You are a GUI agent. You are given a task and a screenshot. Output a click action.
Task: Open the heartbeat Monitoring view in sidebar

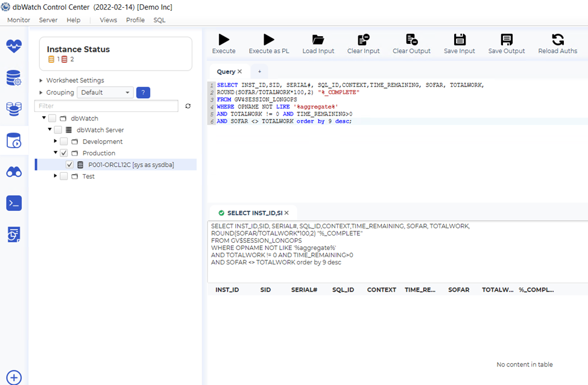(14, 46)
